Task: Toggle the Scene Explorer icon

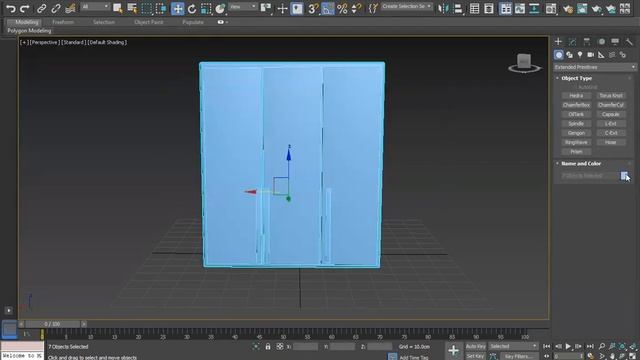Action: point(474,8)
